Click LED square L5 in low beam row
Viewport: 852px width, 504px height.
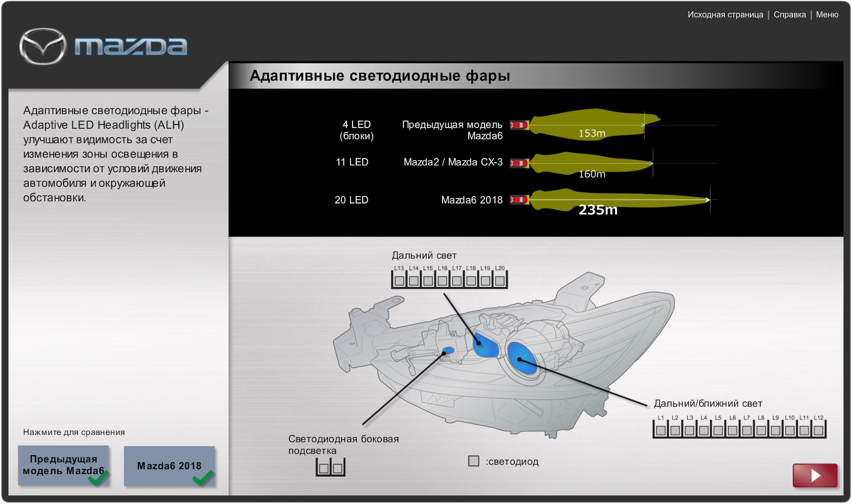click(x=718, y=430)
